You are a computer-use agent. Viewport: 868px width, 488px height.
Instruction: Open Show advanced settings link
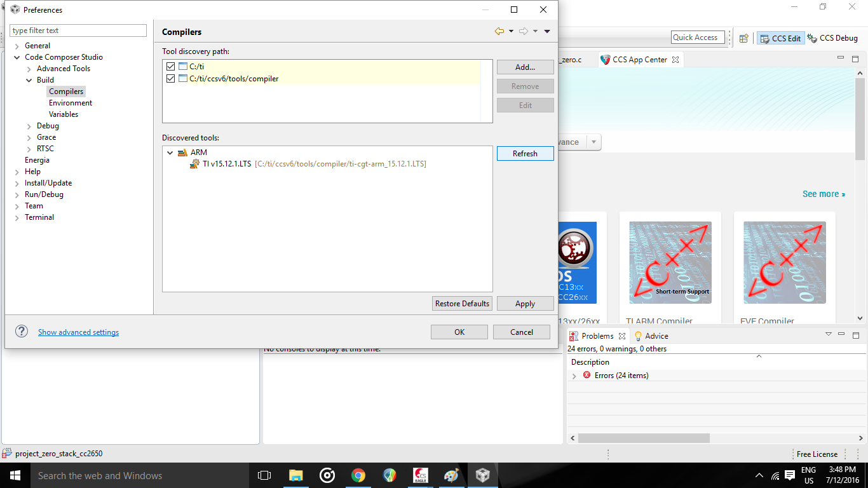click(x=78, y=332)
